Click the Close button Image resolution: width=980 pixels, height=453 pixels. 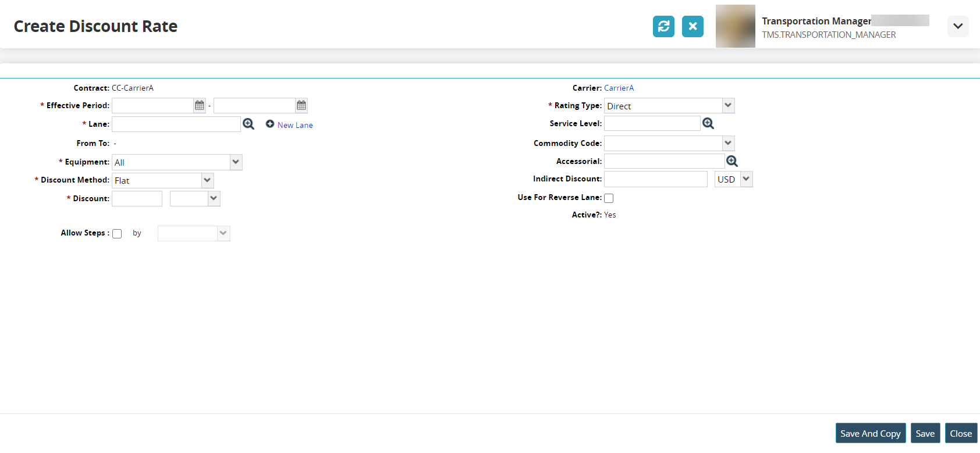tap(961, 433)
